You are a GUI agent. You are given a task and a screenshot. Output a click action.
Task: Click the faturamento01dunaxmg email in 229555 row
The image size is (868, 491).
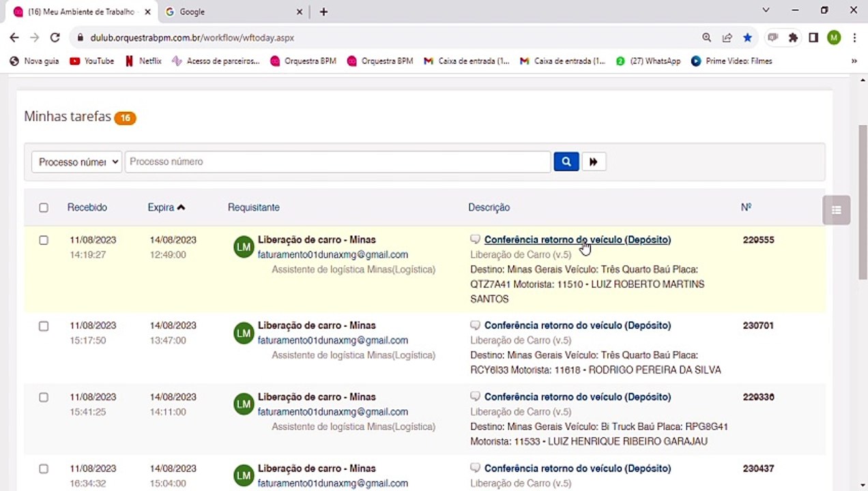click(x=332, y=254)
